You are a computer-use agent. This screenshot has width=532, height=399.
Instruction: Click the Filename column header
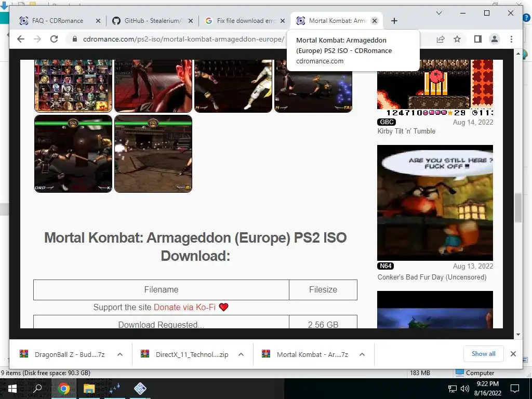click(x=161, y=290)
